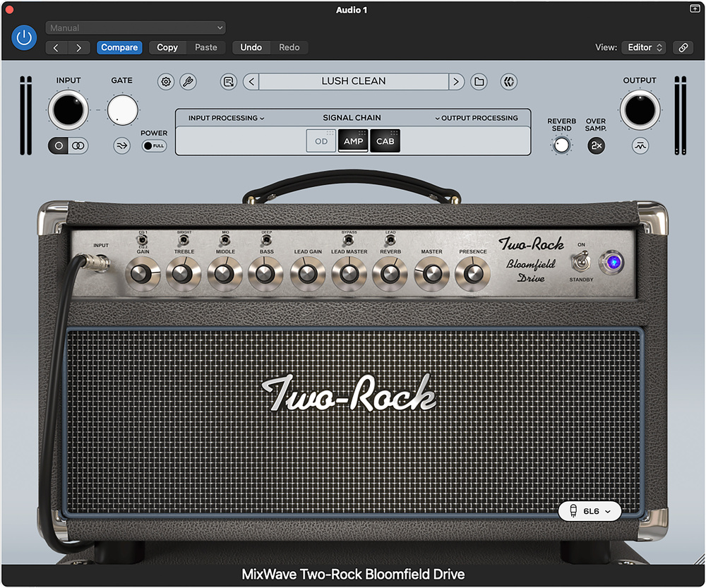
Task: Click the blue jewel power lamp
Action: pos(611,263)
